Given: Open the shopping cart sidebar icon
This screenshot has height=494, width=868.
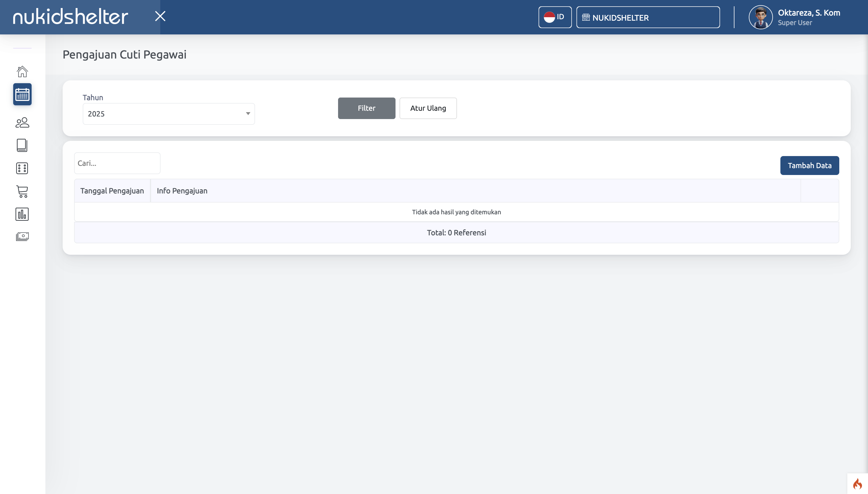Looking at the screenshot, I should pos(22,191).
